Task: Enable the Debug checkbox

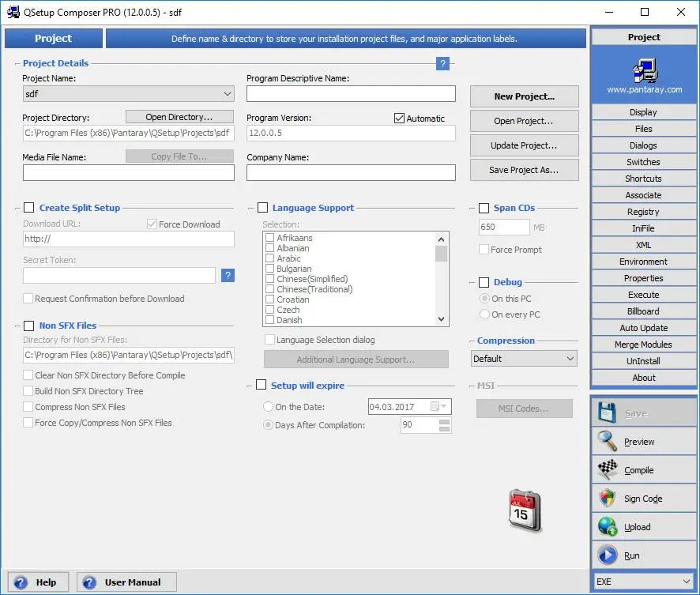Action: (484, 282)
